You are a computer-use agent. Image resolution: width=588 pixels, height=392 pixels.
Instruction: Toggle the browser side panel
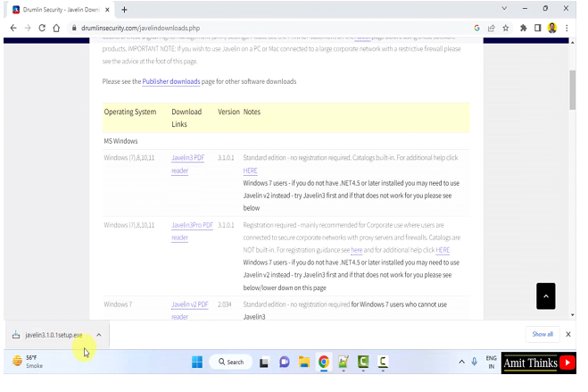pos(538,29)
